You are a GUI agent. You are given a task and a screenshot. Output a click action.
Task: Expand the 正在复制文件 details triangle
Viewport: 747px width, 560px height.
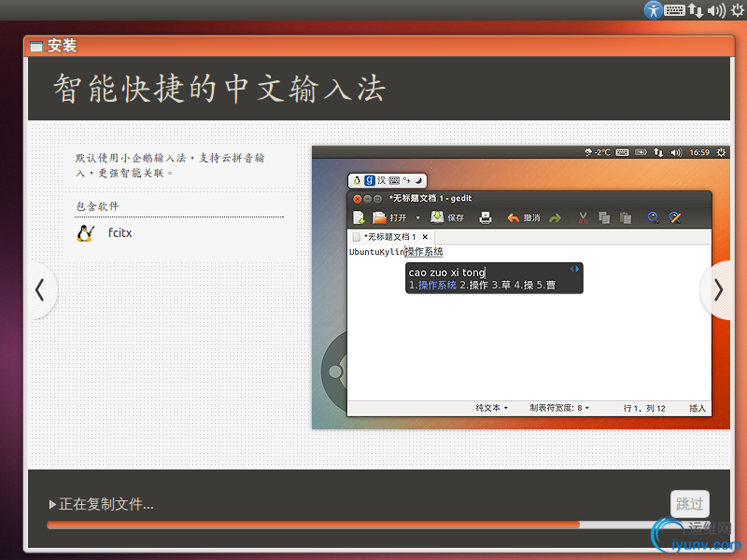pyautogui.click(x=52, y=504)
